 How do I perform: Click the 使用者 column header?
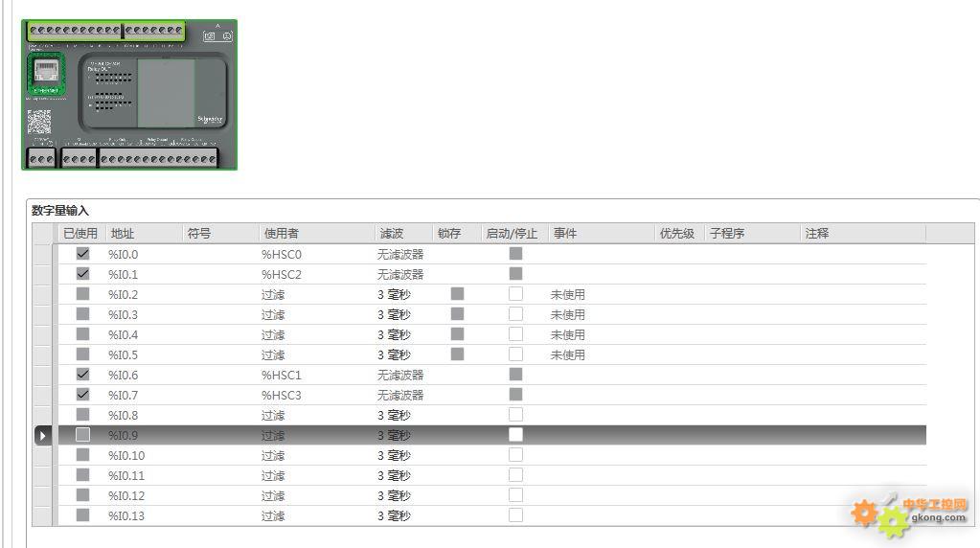click(x=316, y=234)
